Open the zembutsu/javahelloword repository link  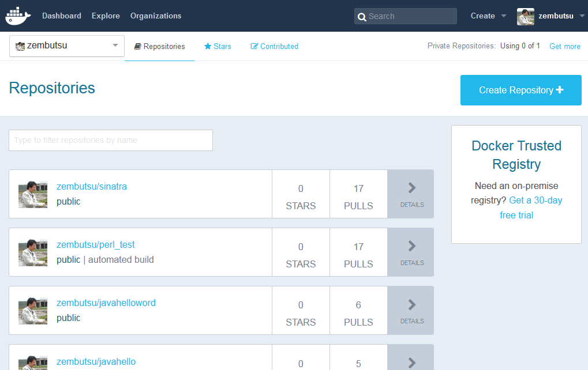(106, 303)
